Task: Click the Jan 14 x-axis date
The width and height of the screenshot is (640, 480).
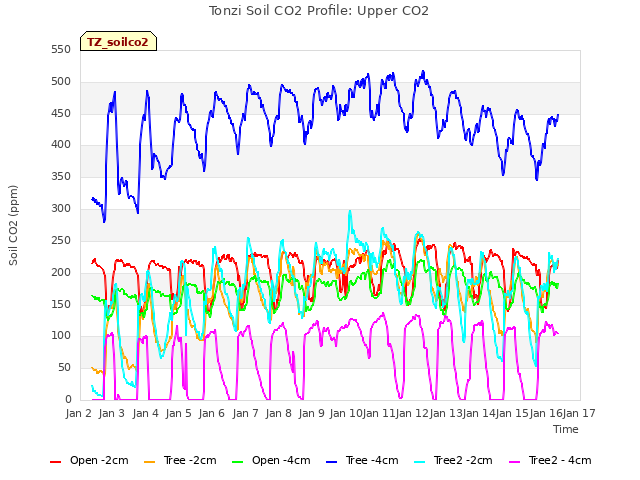Action: [x=479, y=413]
